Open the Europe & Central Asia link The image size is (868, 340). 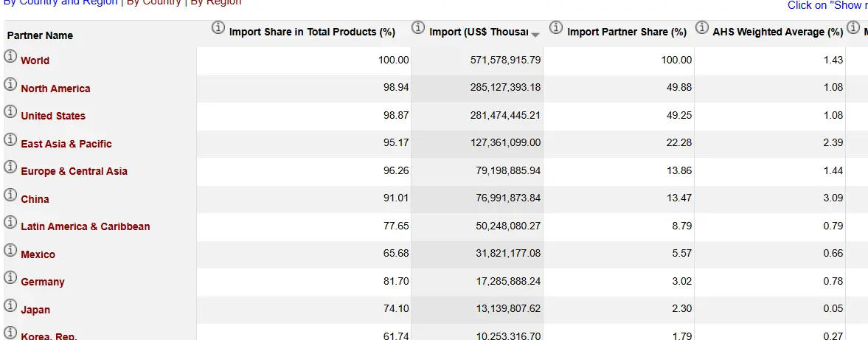[x=74, y=171]
